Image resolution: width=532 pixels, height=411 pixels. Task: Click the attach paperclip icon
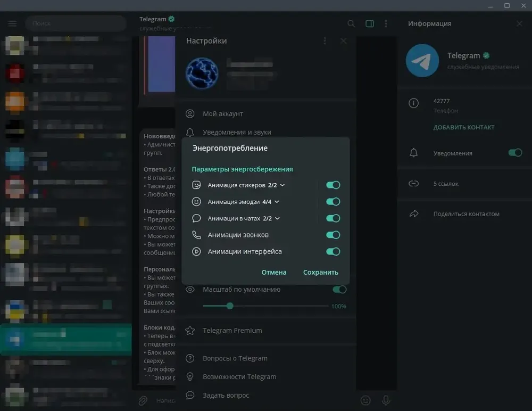pyautogui.click(x=143, y=400)
